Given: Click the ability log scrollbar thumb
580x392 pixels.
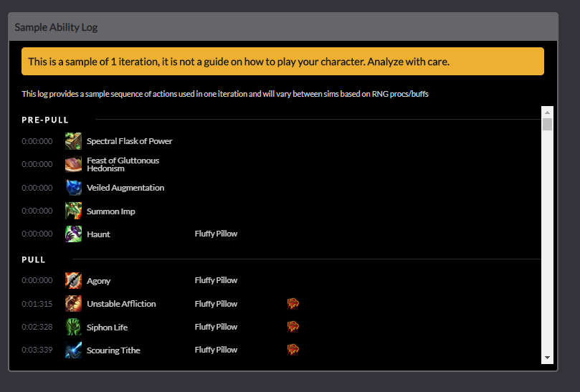Looking at the screenshot, I should coord(547,124).
